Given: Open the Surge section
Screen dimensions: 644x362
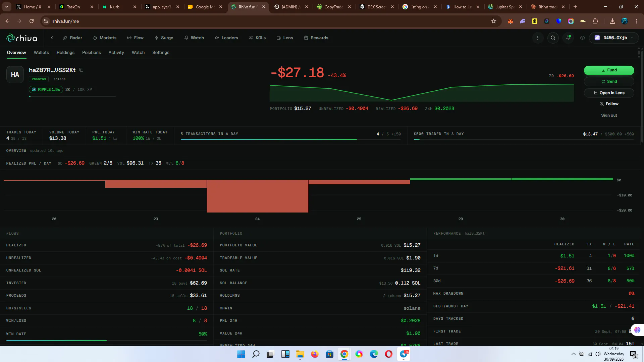Looking at the screenshot, I should click(164, 38).
